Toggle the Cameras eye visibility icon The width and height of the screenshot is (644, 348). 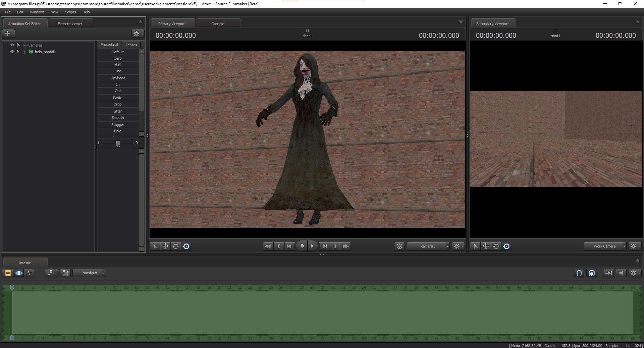click(12, 45)
